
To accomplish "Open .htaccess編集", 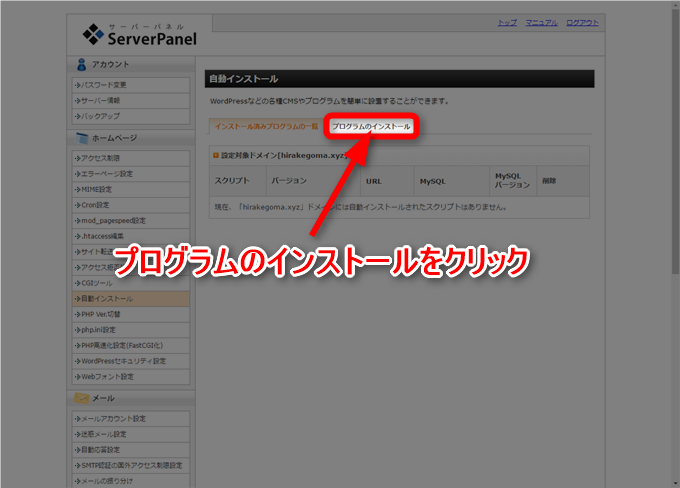I will (131, 236).
